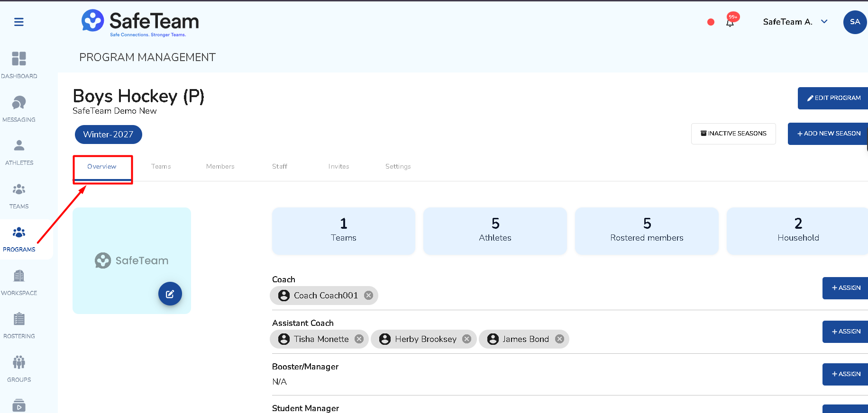Assign a Booster/Manager
The image size is (868, 413).
(845, 374)
